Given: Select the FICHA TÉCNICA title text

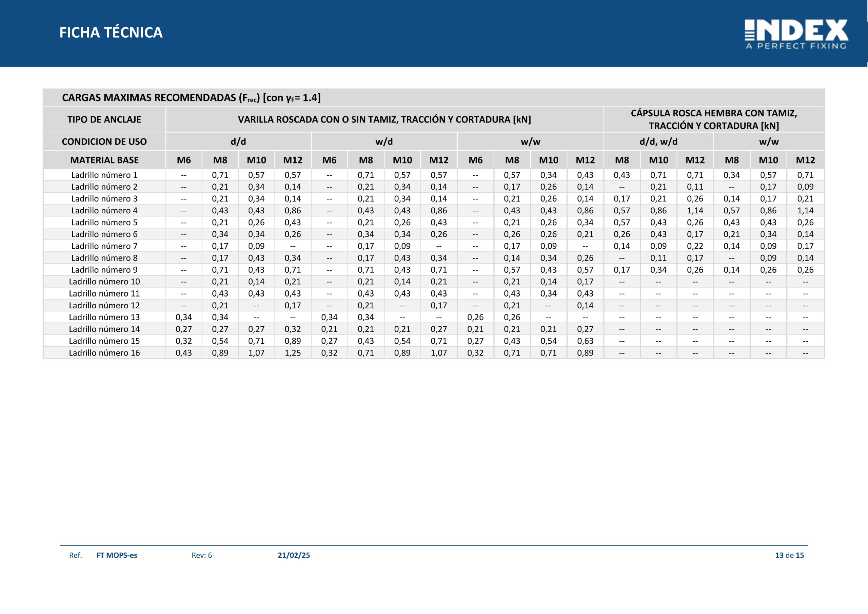Looking at the screenshot, I should click(111, 33).
